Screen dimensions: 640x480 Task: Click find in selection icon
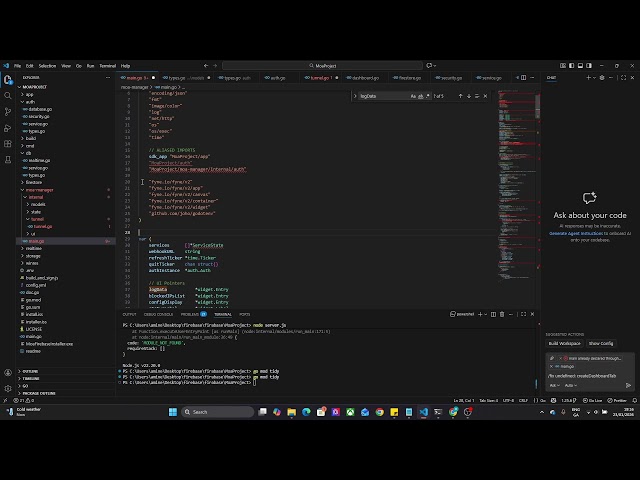tap(477, 96)
